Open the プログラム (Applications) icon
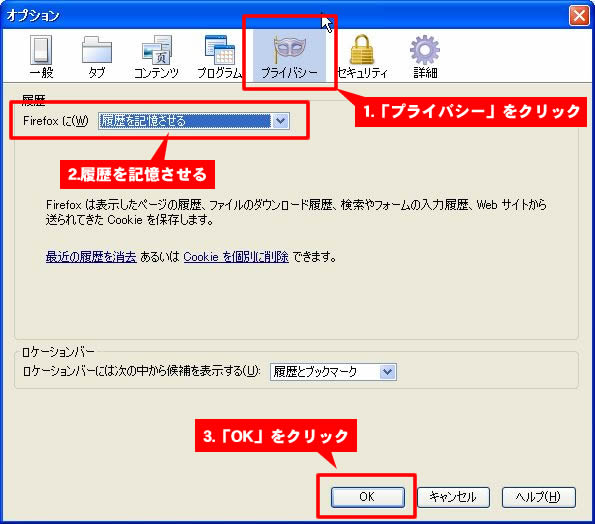 pos(219,50)
